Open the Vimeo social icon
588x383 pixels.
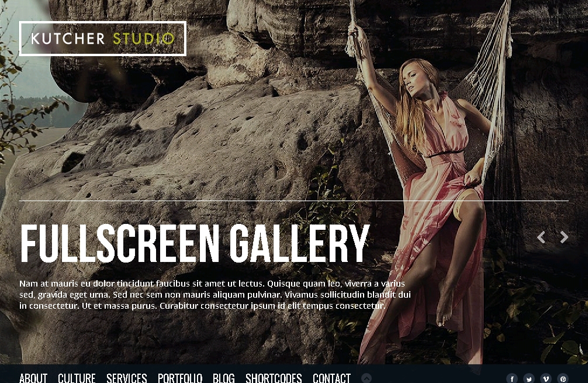(545, 379)
